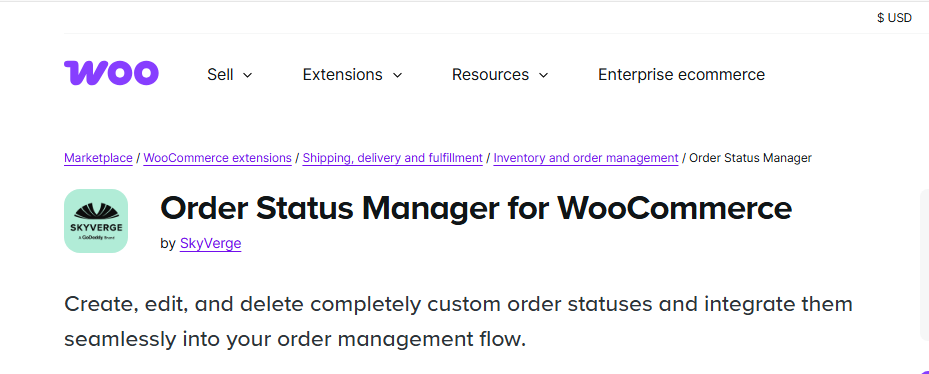Go to homepage via Woo logo

(111, 73)
